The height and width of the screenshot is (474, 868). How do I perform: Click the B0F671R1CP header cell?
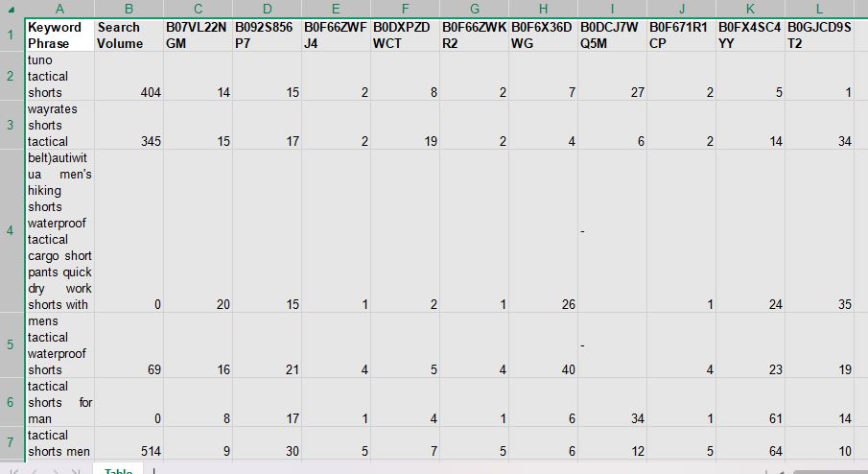point(681,35)
